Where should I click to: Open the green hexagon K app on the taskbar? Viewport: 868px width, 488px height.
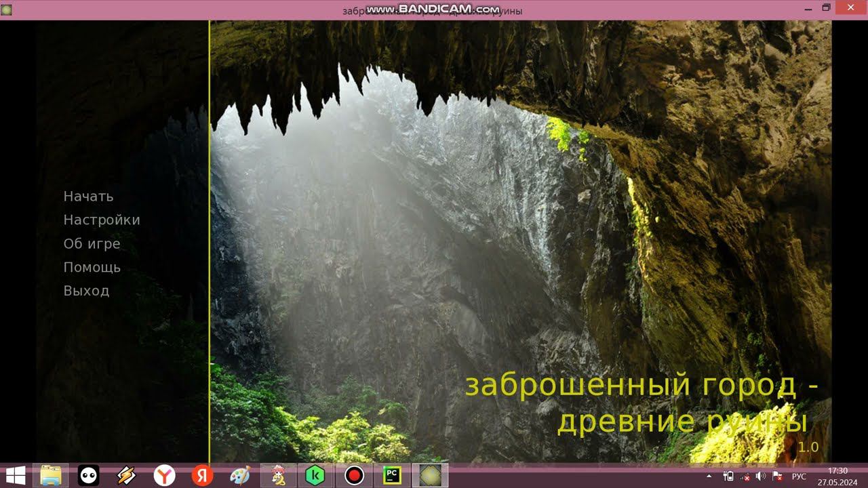tap(316, 476)
